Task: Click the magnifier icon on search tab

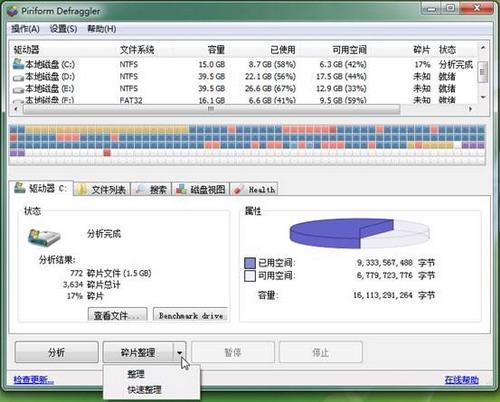Action: [140, 189]
